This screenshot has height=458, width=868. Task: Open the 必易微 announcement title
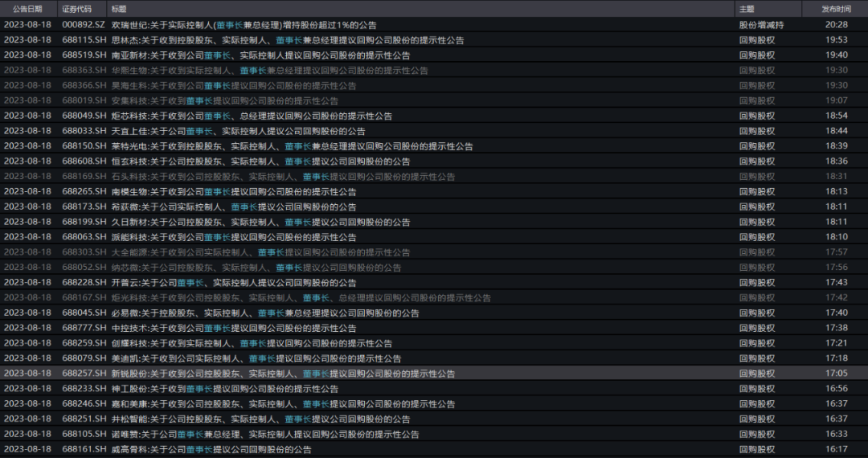(x=265, y=313)
